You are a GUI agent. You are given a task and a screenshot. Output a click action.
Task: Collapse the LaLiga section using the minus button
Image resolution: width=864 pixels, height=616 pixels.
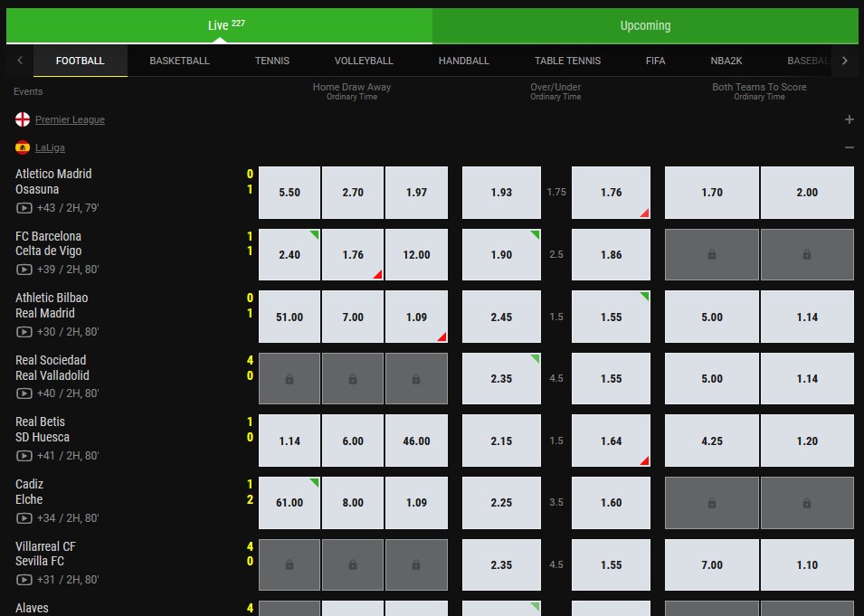pos(849,147)
